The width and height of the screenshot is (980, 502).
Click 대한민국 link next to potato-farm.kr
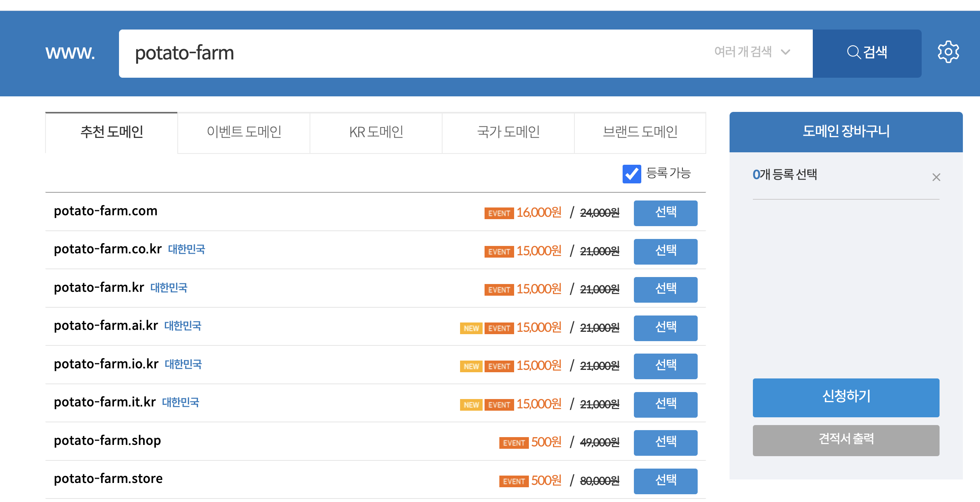(169, 288)
